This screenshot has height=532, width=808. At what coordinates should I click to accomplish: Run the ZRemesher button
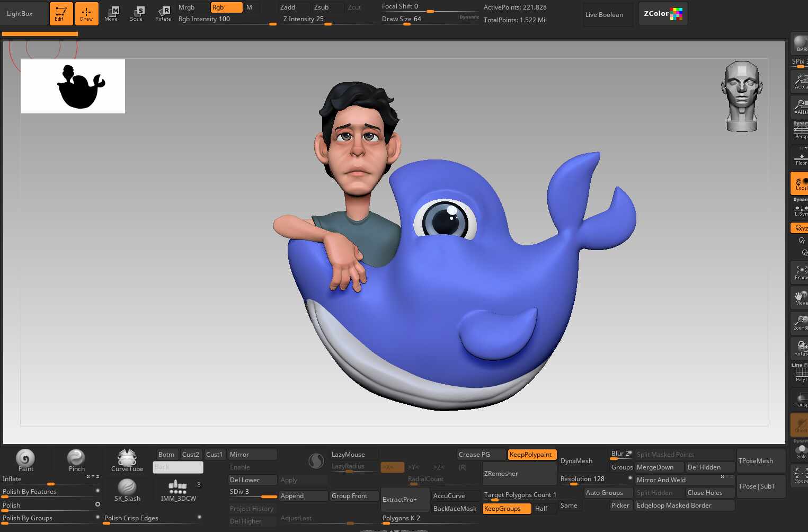pyautogui.click(x=519, y=474)
